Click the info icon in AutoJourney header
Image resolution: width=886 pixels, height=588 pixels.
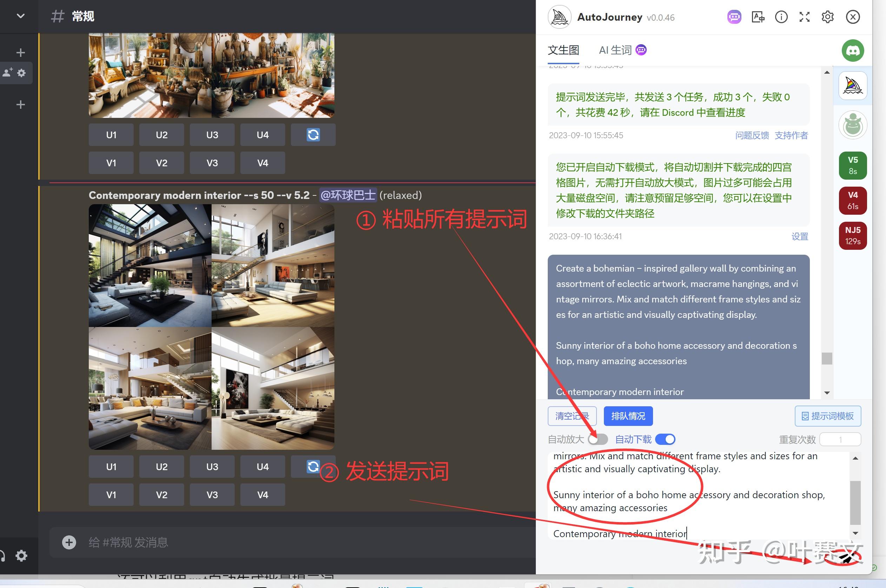coord(781,17)
